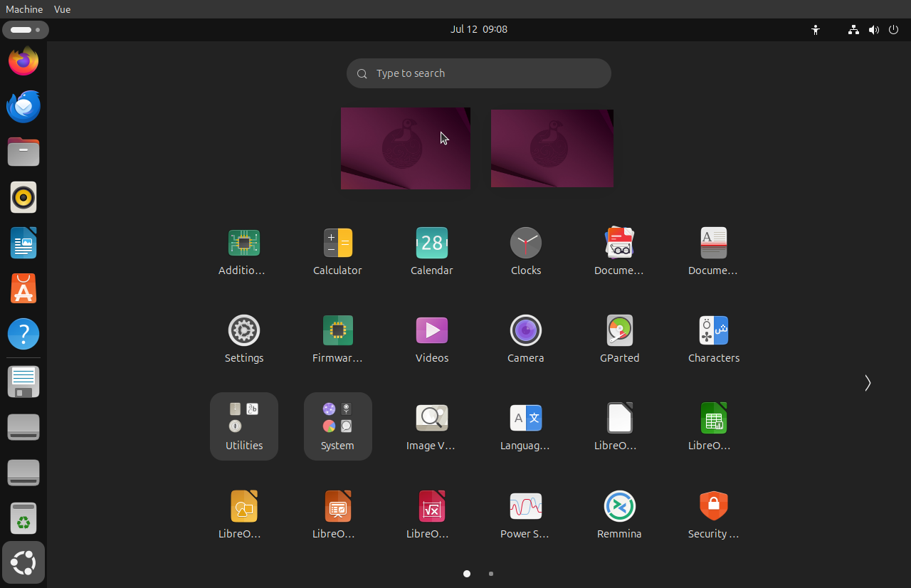911x588 pixels.
Task: Open the Machine menu
Action: (x=24, y=9)
